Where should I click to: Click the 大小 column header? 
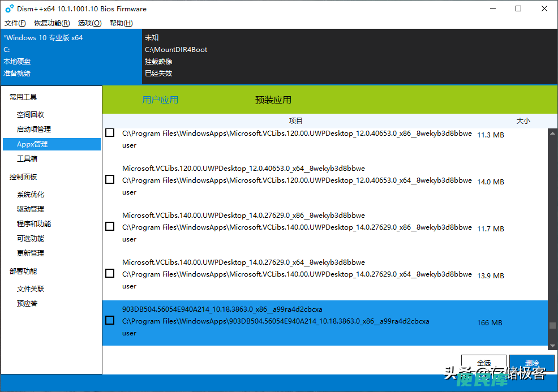523,121
